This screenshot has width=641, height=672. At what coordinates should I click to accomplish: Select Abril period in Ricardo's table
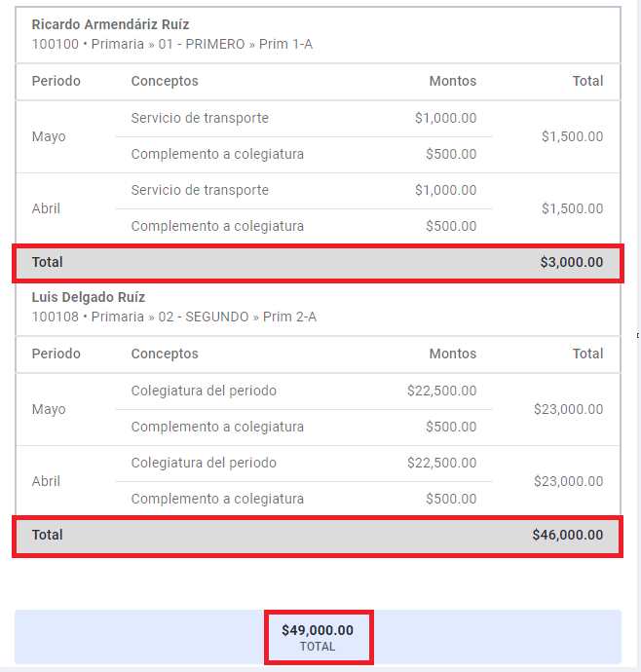click(x=46, y=208)
